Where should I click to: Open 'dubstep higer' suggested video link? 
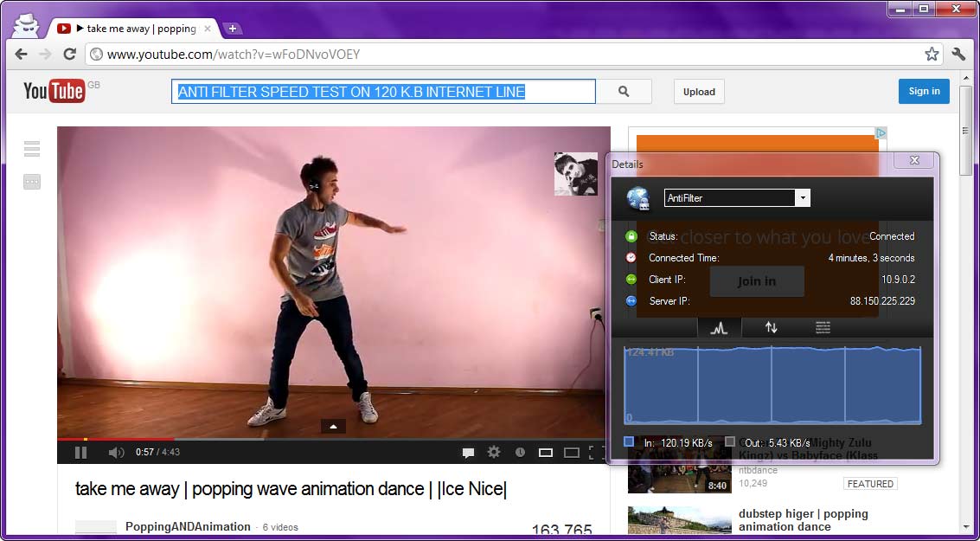click(x=804, y=520)
